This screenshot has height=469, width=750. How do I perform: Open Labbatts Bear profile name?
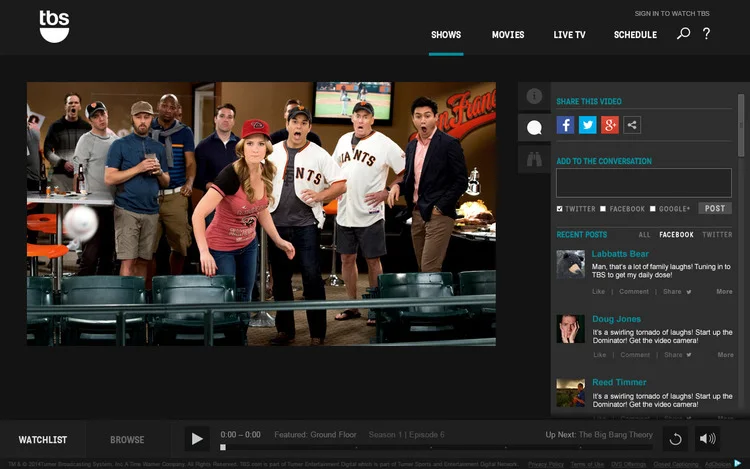click(x=620, y=254)
